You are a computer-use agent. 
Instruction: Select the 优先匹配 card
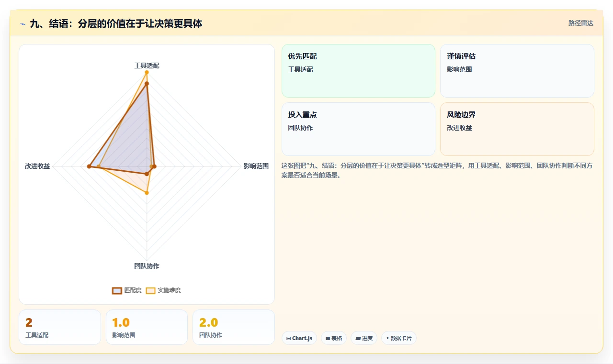tap(358, 71)
